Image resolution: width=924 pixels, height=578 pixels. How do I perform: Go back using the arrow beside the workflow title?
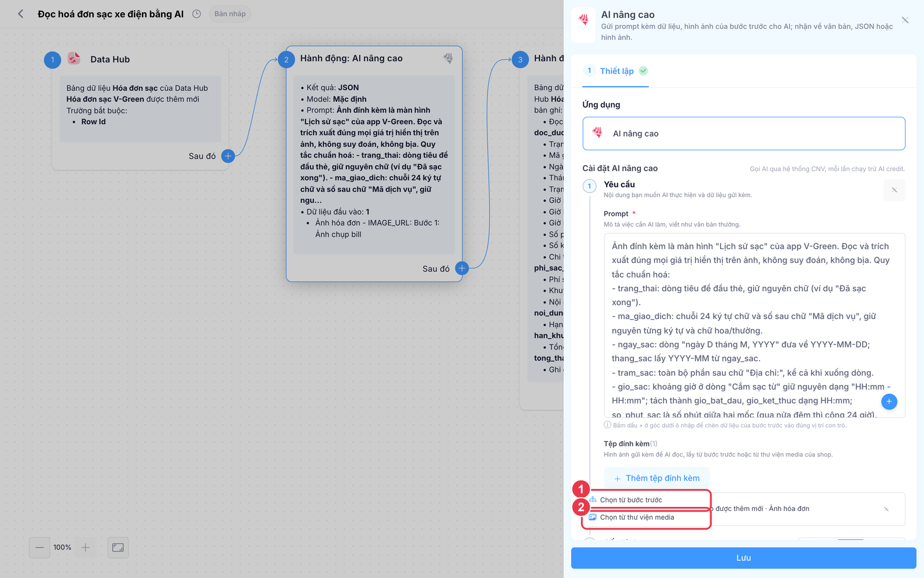21,14
